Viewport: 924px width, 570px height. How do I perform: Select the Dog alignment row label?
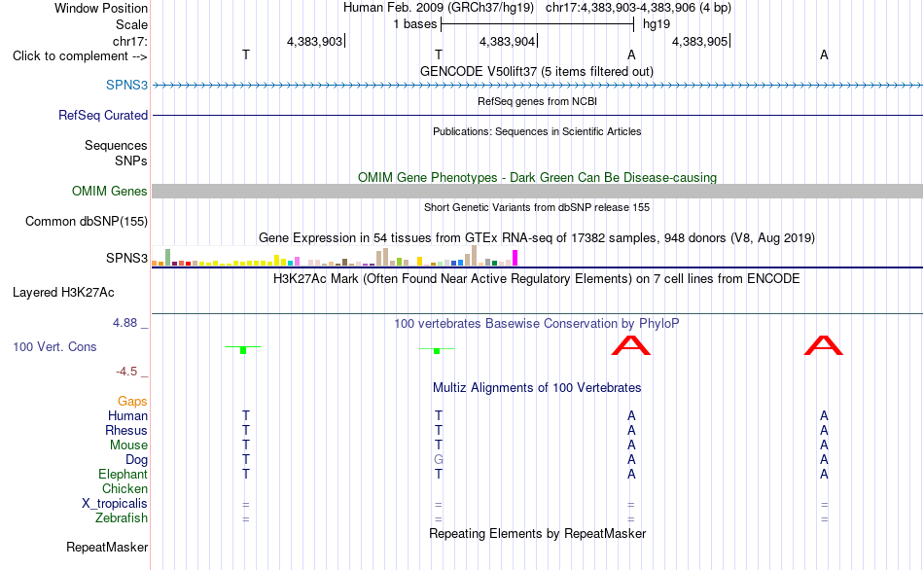tap(136, 460)
